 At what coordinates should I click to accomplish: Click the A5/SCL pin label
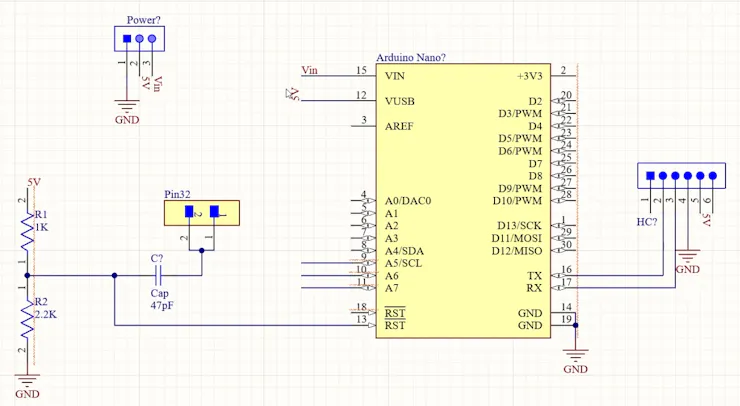pyautogui.click(x=403, y=263)
